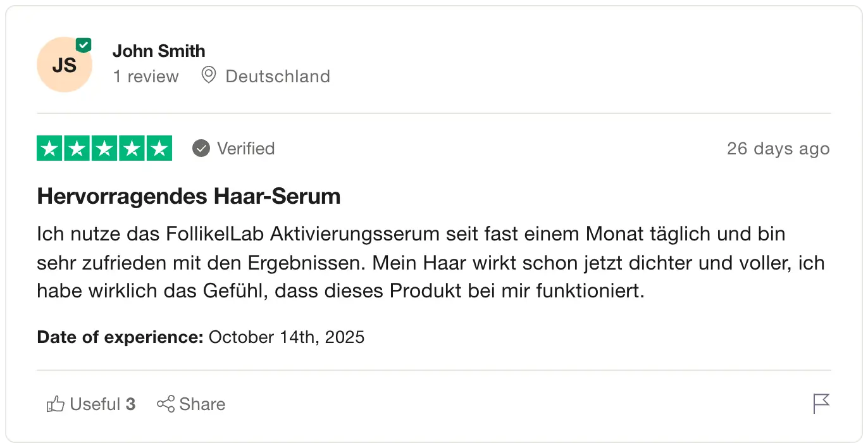Click the Share text button
This screenshot has height=448, width=868.
coord(202,404)
